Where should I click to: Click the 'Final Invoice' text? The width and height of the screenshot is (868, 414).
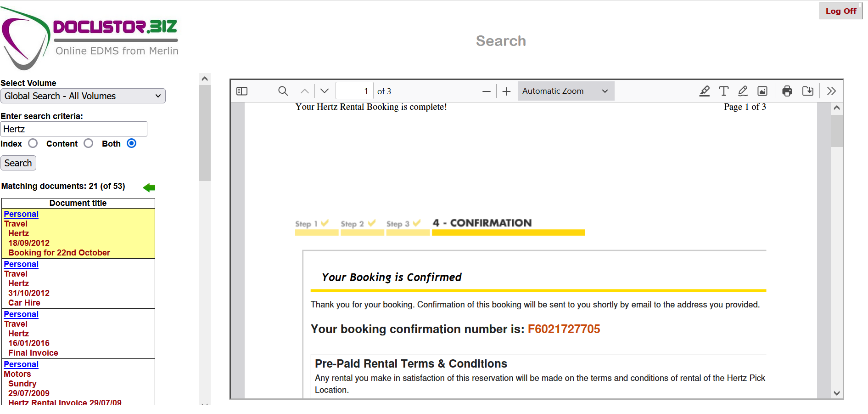tap(33, 353)
